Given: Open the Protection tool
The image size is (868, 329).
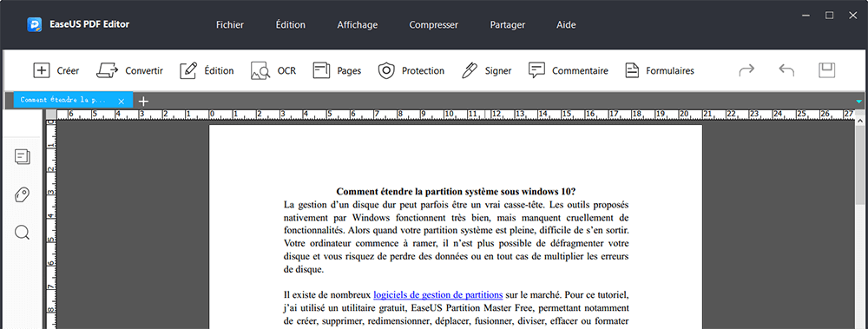Looking at the screenshot, I should pyautogui.click(x=411, y=70).
